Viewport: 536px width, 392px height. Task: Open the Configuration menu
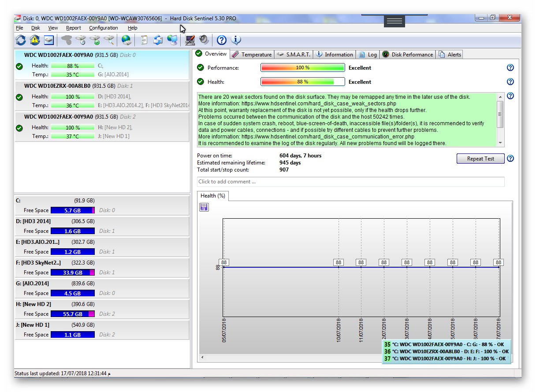coord(104,28)
